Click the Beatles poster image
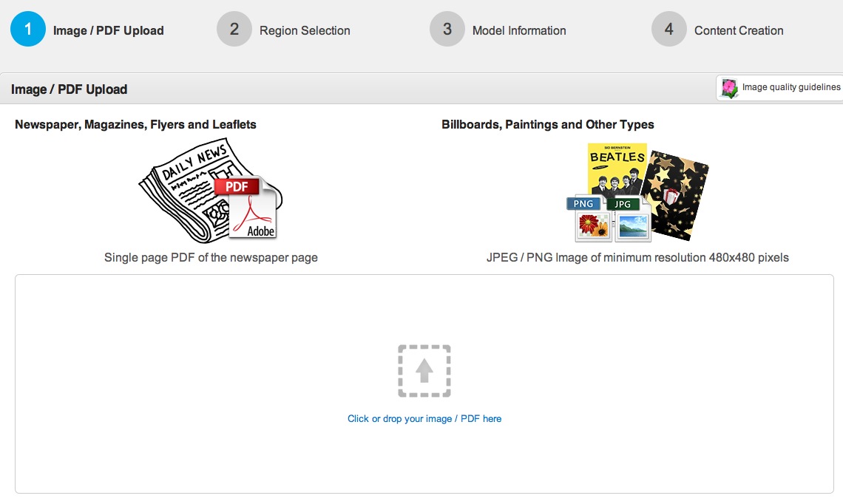 coord(617,168)
